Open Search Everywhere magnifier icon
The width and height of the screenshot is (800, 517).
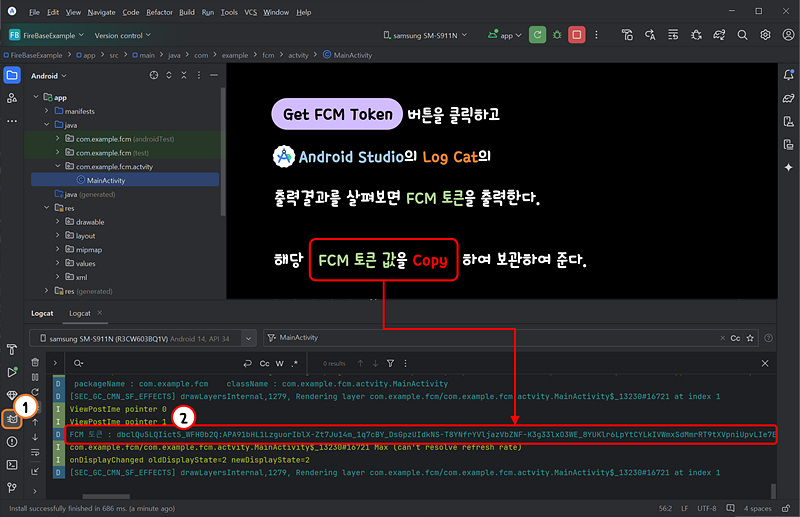742,35
